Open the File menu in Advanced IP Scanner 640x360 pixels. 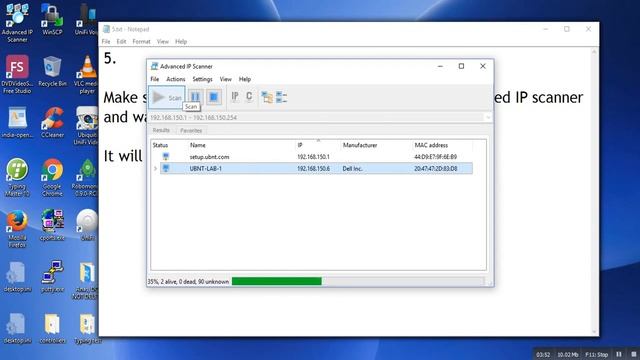coord(155,79)
